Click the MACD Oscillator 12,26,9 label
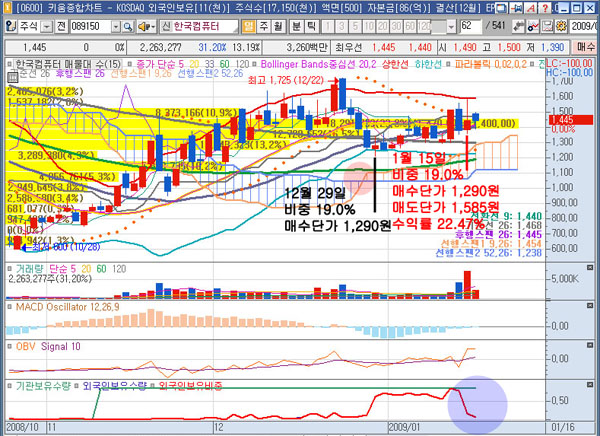Image resolution: width=600 pixels, height=436 pixels. (67, 307)
